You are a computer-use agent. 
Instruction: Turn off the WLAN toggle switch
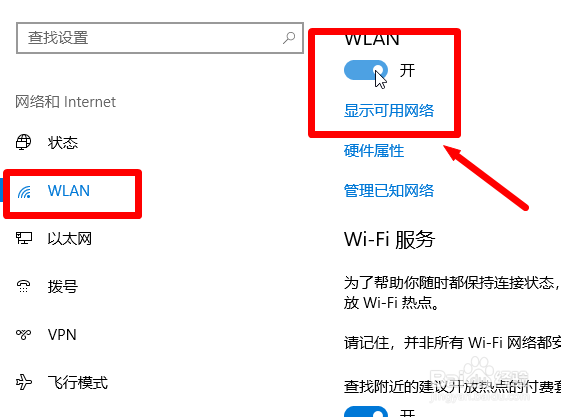click(366, 70)
